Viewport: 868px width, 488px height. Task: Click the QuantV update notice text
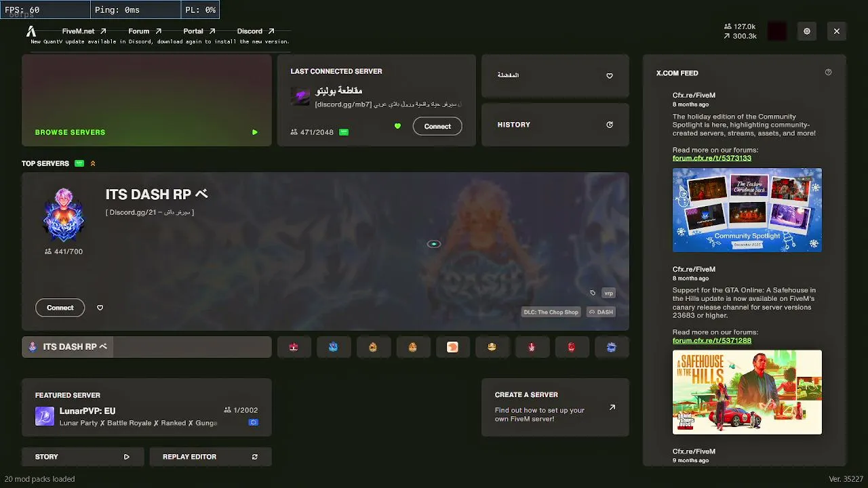pos(160,41)
